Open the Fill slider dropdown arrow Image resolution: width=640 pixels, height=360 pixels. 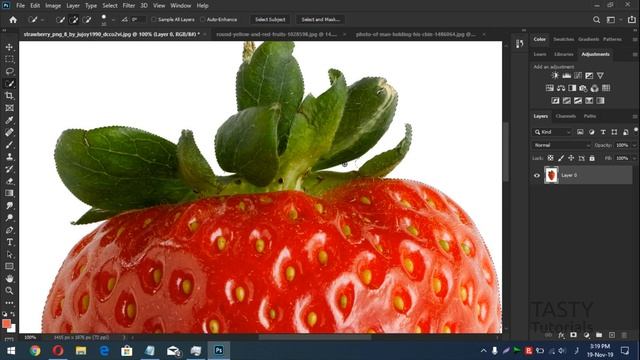click(x=634, y=158)
